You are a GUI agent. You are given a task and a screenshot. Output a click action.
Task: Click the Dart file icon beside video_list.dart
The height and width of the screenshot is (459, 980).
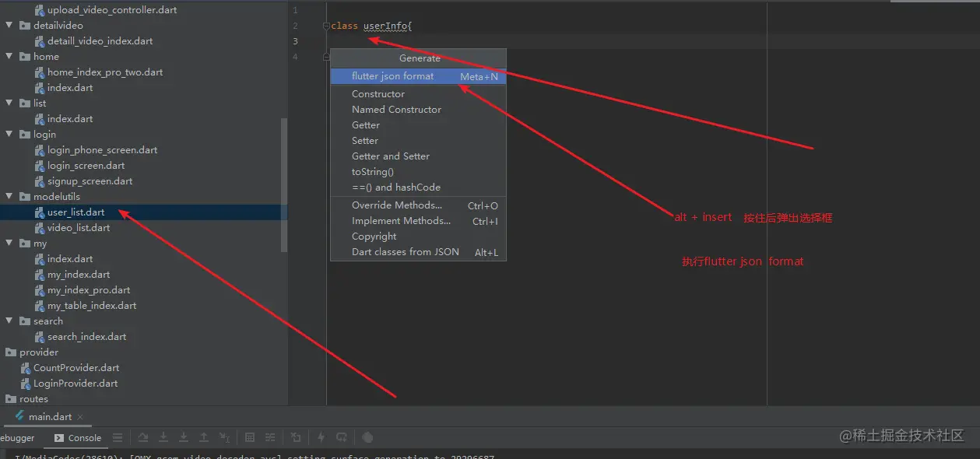pyautogui.click(x=40, y=228)
